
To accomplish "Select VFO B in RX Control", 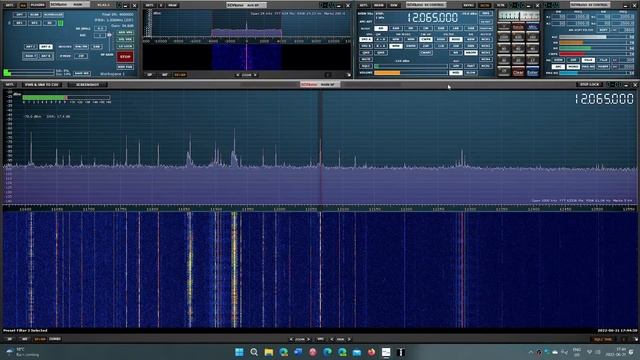I will coord(366,46).
